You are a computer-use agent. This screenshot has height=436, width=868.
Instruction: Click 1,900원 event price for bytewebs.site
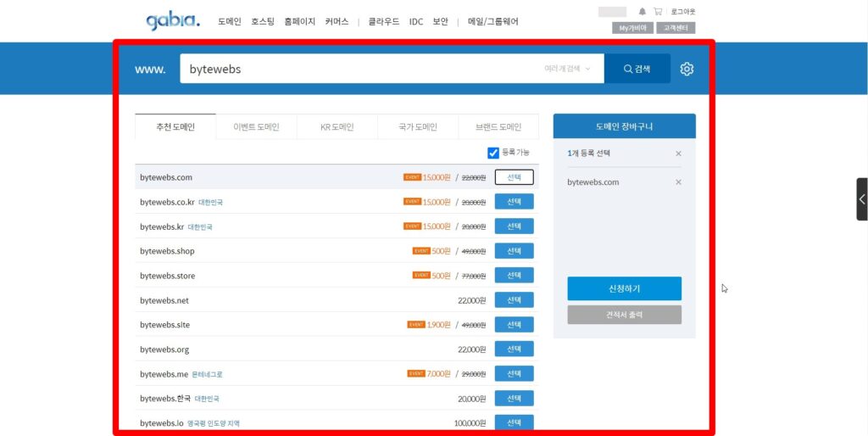click(439, 325)
